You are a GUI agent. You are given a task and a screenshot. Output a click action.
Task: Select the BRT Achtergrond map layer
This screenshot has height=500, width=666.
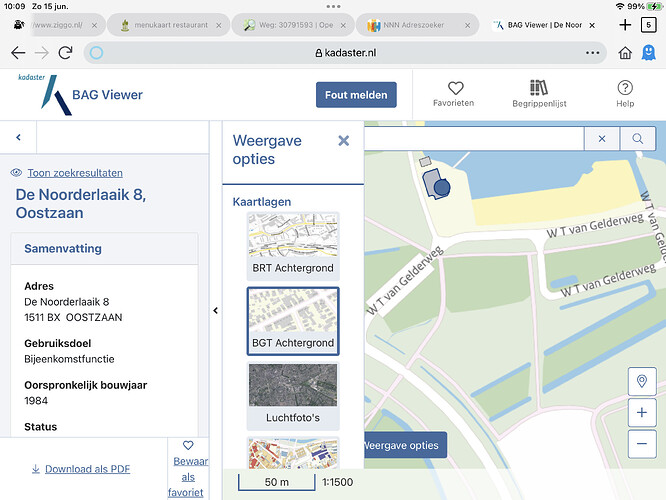[x=293, y=246]
